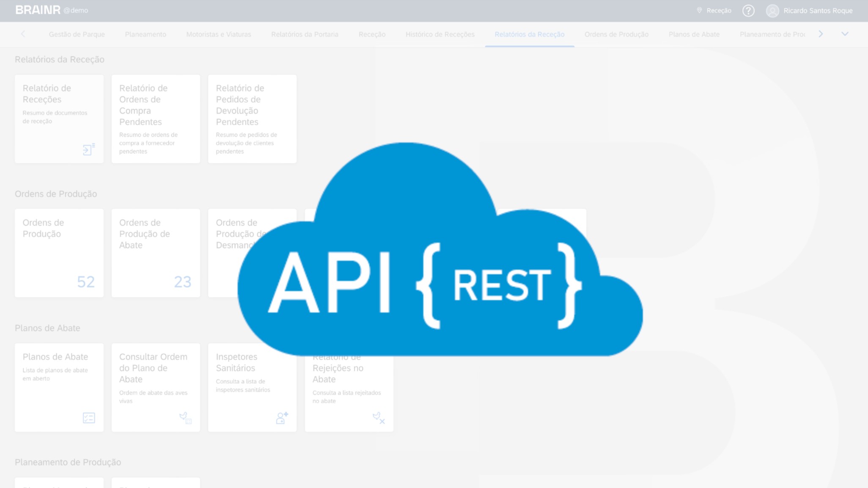Click 'Resumo de documentos de receção' text
This screenshot has height=488, width=868.
[55, 117]
